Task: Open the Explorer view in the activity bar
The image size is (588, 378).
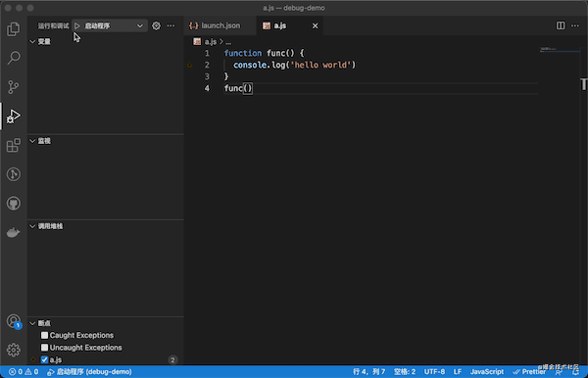Action: 14,28
